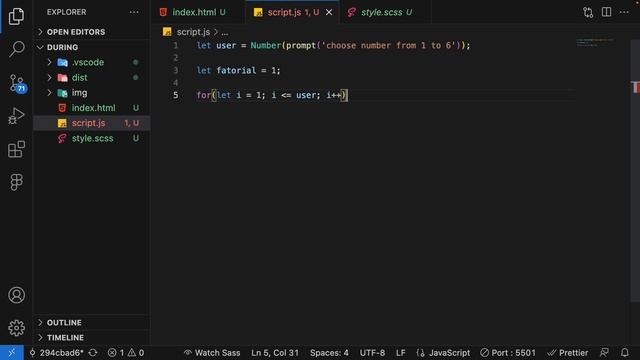Screen dimensions: 640x360
Task: Click the remote window indicator in status bar
Action: coord(12,353)
